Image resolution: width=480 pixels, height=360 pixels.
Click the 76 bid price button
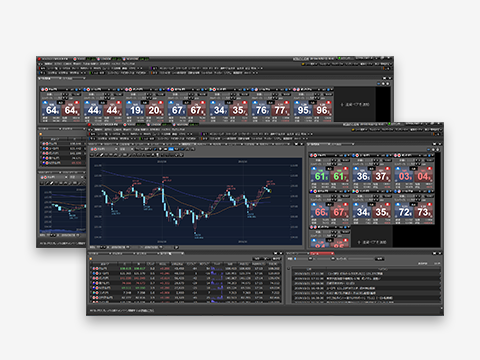(261, 110)
